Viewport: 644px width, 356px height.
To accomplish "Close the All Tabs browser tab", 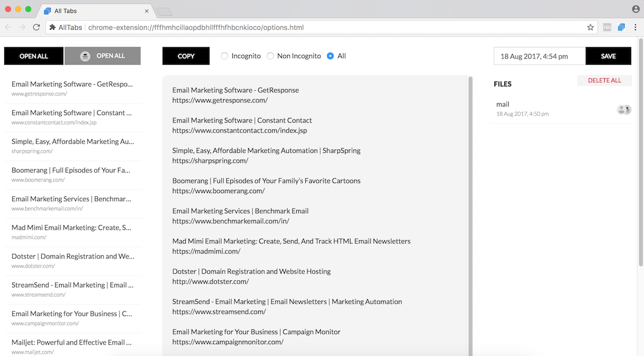I will (147, 11).
